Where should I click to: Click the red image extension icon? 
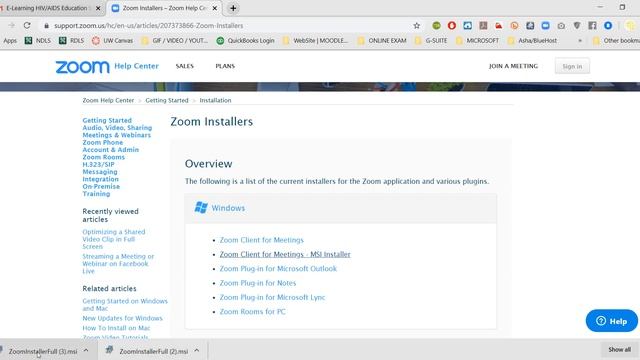[498, 25]
